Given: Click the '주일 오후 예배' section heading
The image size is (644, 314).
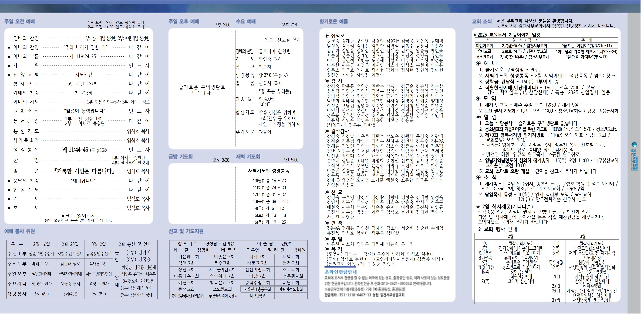Looking at the screenshot, I should point(184,22).
